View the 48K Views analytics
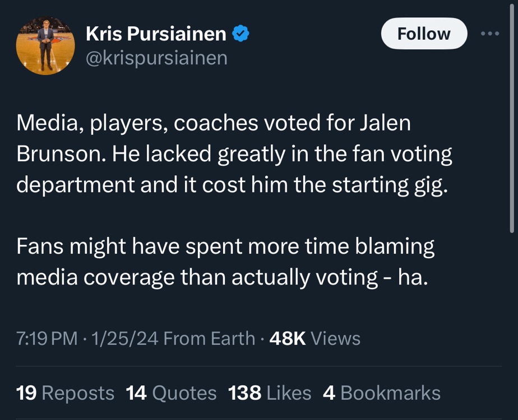Image resolution: width=518 pixels, height=420 pixels. tap(314, 338)
